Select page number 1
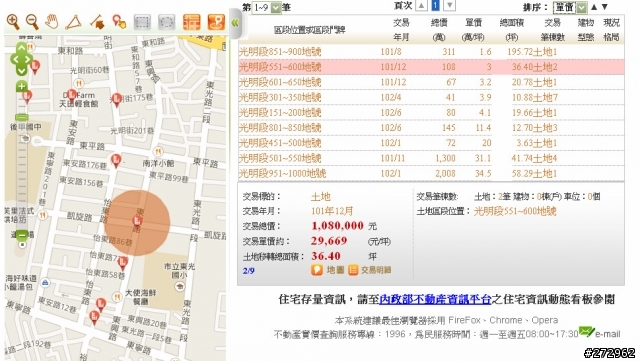 pos(435,6)
